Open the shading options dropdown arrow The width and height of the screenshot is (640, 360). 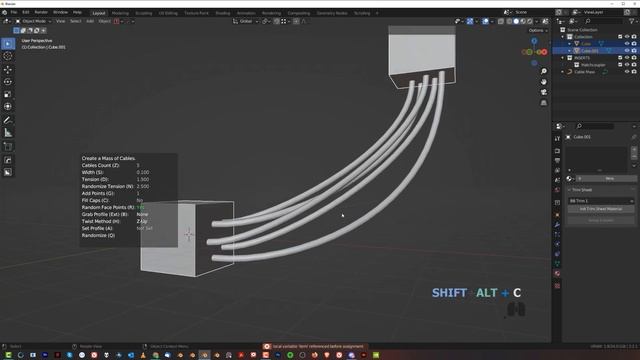(x=536, y=21)
